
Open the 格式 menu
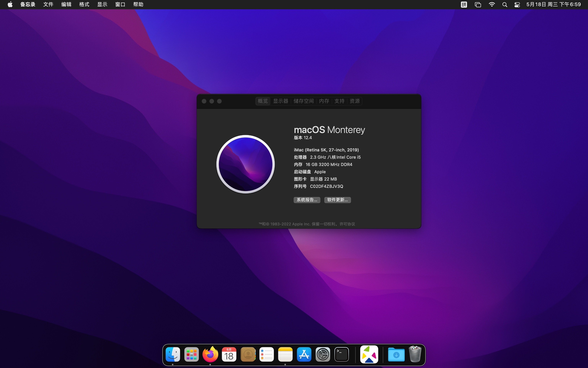(x=84, y=4)
